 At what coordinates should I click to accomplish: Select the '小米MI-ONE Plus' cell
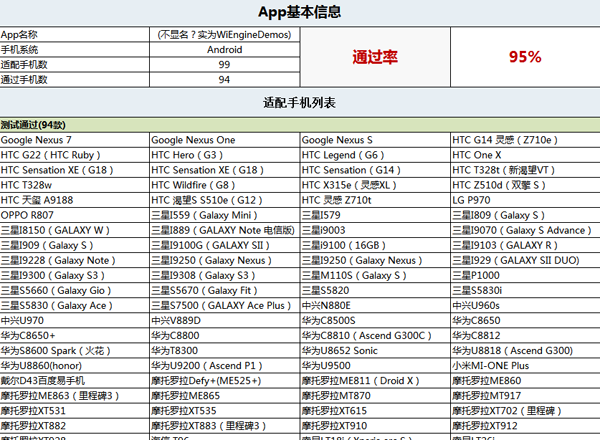point(525,366)
